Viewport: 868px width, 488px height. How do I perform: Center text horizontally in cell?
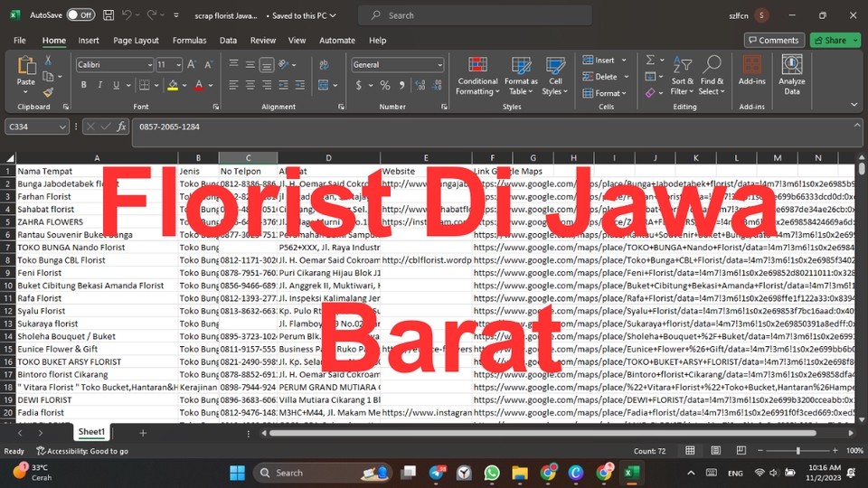pos(250,85)
